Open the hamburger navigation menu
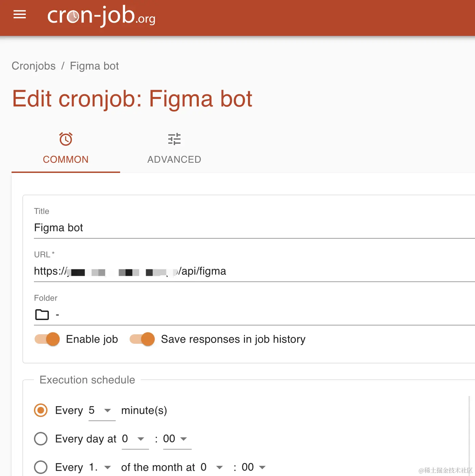This screenshot has height=476, width=475. 20,15
